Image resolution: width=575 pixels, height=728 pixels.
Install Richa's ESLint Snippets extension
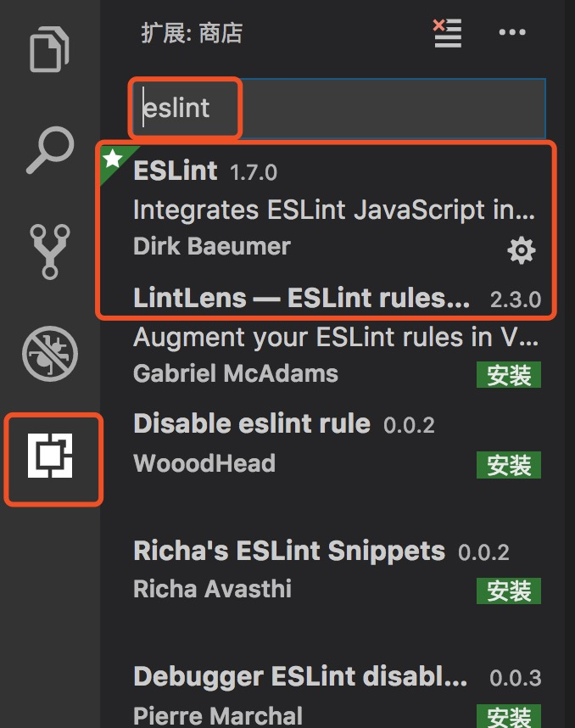pos(509,590)
